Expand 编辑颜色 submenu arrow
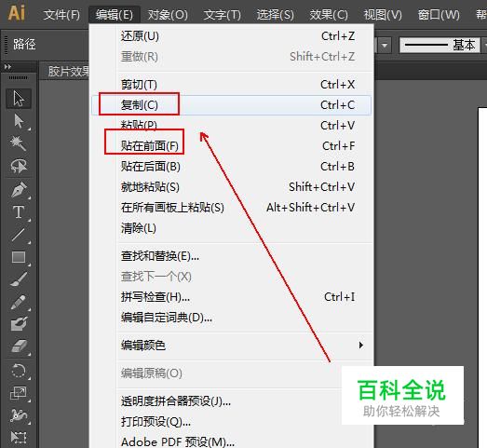Screen dimensions: 487x448 click(361, 346)
